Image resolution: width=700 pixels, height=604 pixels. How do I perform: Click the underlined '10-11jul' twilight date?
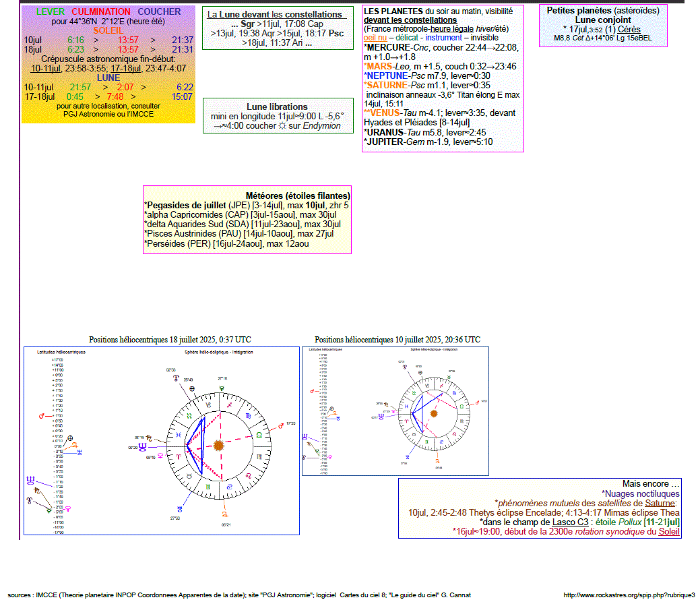click(46, 68)
